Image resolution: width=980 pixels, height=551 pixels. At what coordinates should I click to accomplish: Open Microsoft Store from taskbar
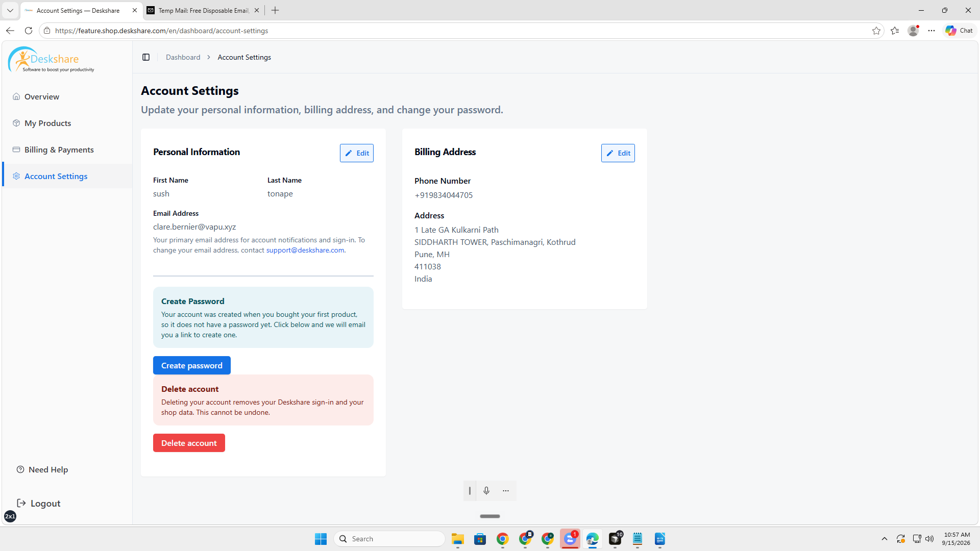[480, 539]
